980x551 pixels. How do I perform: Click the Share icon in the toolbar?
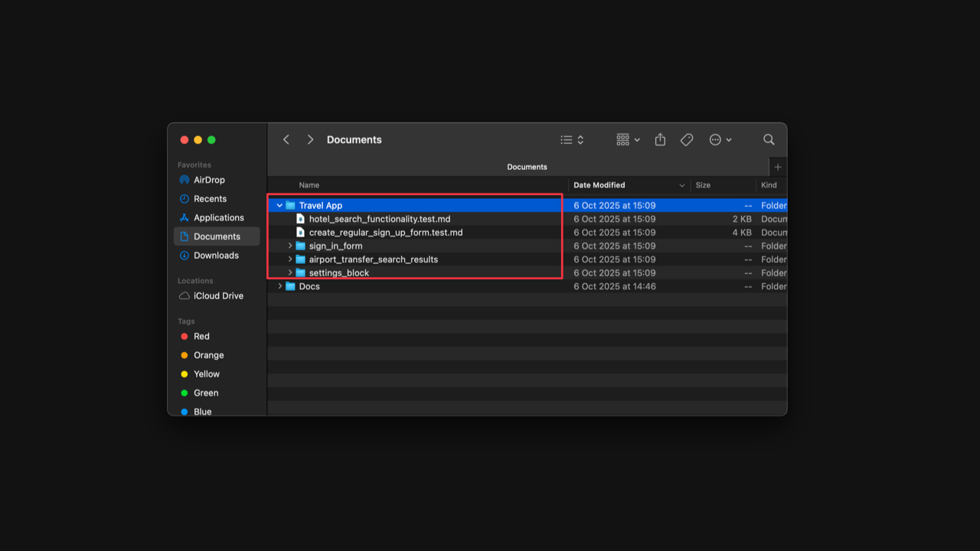[659, 139]
